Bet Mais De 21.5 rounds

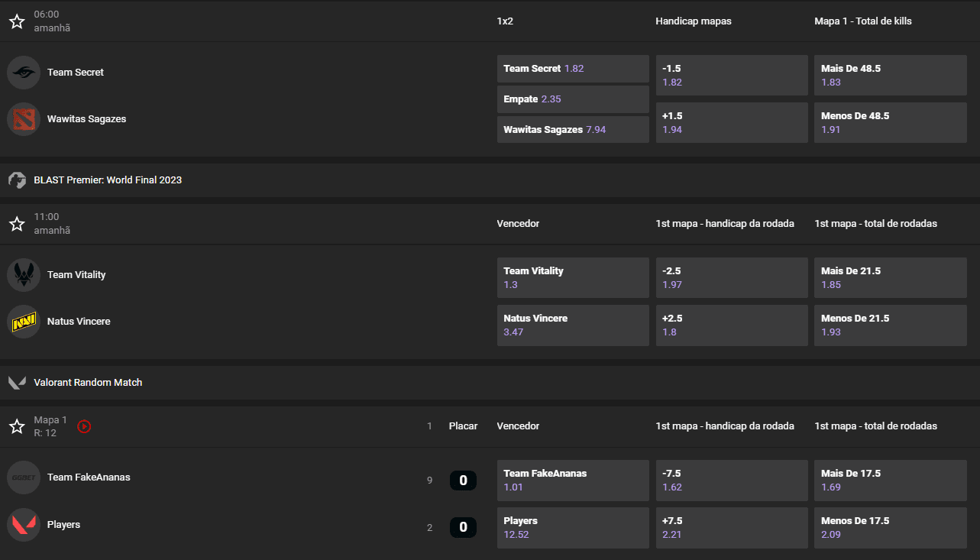point(891,277)
